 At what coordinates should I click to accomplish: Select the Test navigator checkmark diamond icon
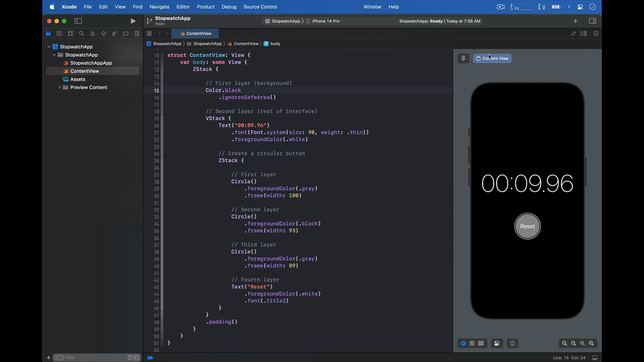(103, 33)
